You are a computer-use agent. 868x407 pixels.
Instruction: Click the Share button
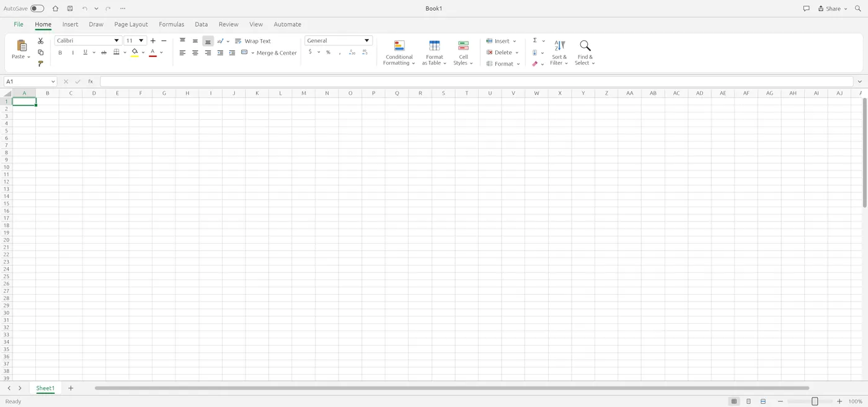[833, 9]
